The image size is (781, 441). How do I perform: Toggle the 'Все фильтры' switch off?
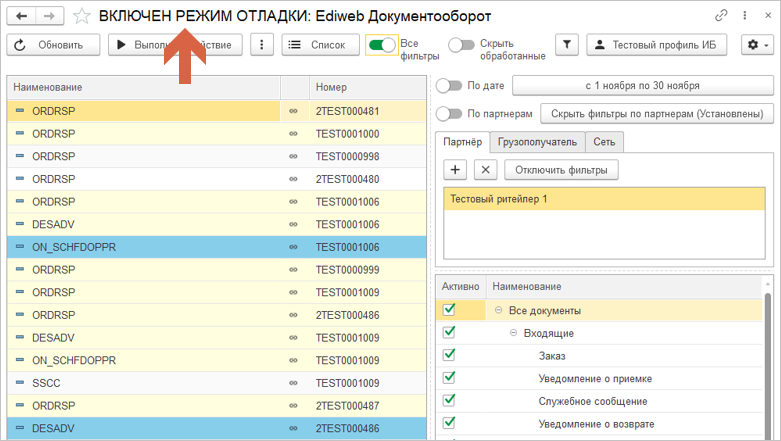point(381,45)
